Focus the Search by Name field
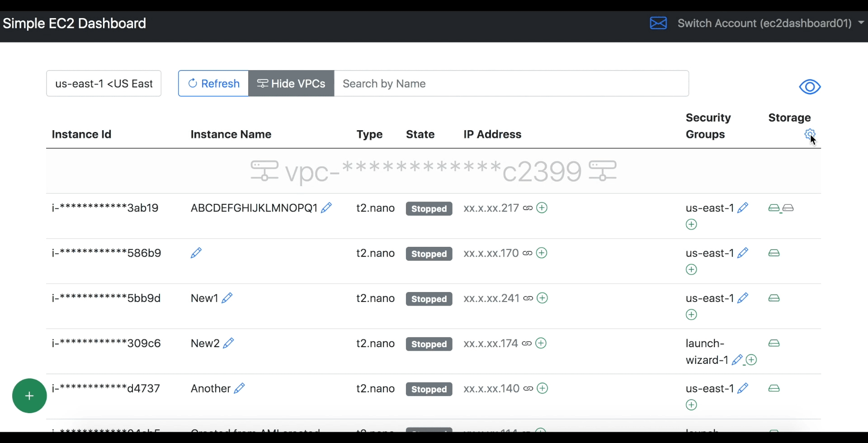The height and width of the screenshot is (443, 868). 511,84
